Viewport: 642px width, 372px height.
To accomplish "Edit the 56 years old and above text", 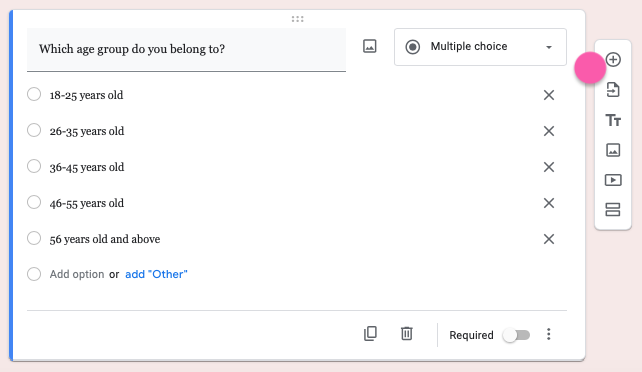I will 105,239.
